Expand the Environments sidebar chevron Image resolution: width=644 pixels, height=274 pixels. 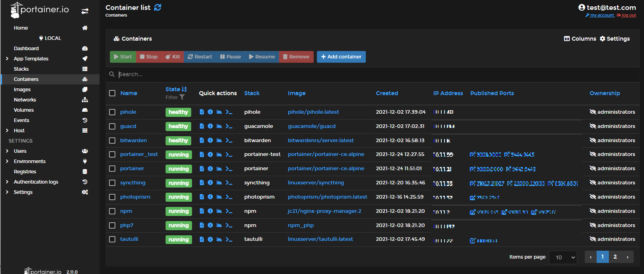7,161
